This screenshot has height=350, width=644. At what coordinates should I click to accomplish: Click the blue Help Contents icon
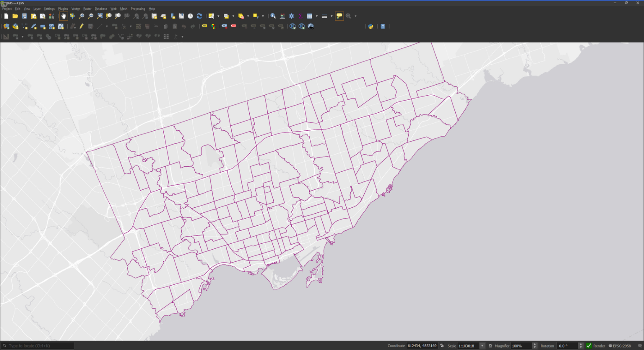tap(383, 27)
